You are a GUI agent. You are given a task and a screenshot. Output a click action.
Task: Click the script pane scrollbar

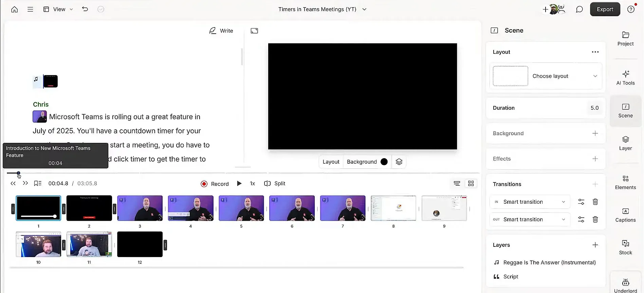coord(242,57)
